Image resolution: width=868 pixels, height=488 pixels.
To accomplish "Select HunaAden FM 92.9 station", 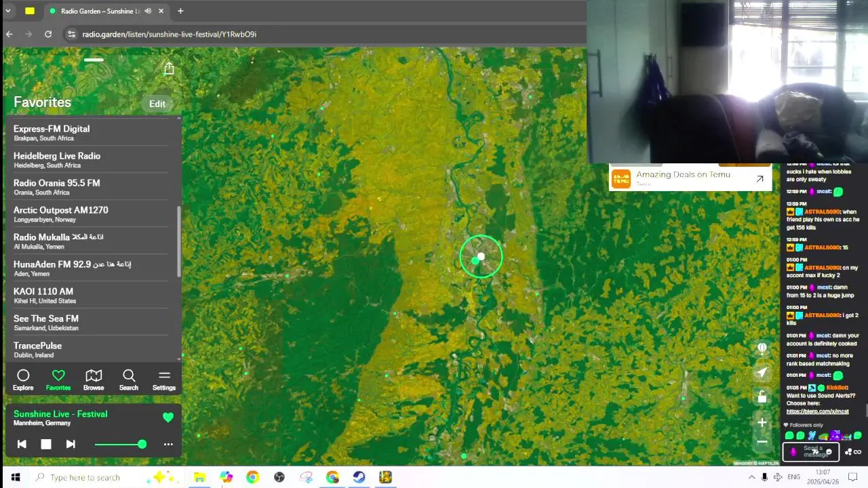I will point(91,268).
